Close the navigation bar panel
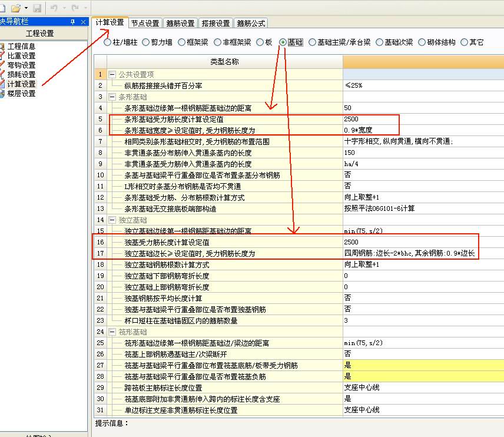The width and height of the screenshot is (504, 437). tap(83, 22)
